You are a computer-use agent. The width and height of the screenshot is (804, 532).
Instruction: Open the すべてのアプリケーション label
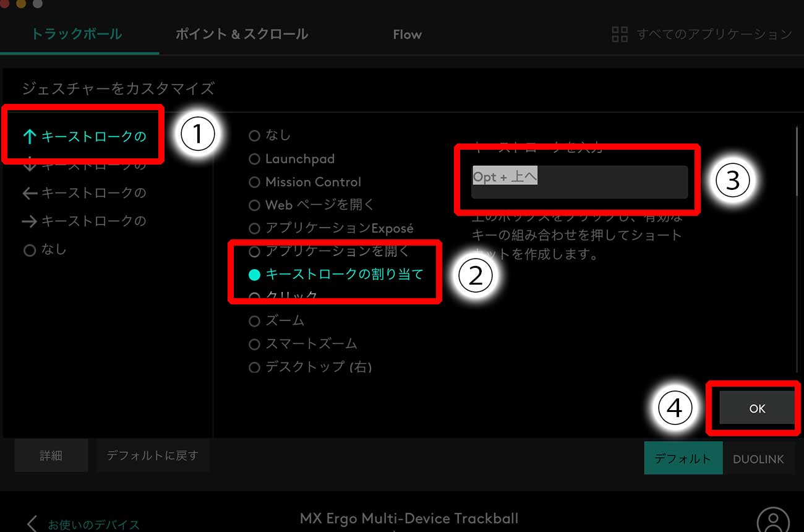[714, 34]
